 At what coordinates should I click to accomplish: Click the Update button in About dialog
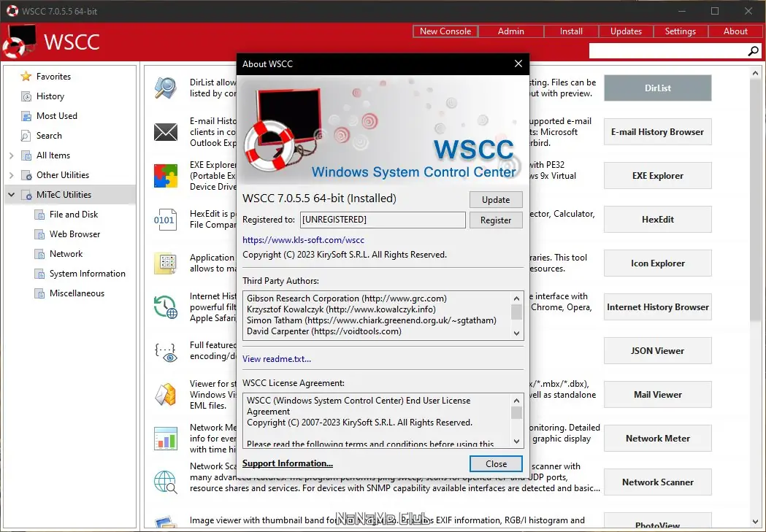pos(496,200)
